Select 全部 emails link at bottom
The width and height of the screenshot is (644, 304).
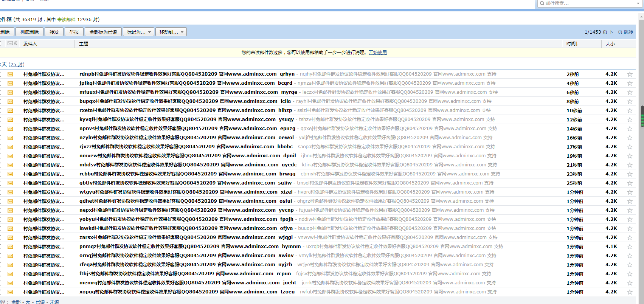pyautogui.click(x=16, y=302)
